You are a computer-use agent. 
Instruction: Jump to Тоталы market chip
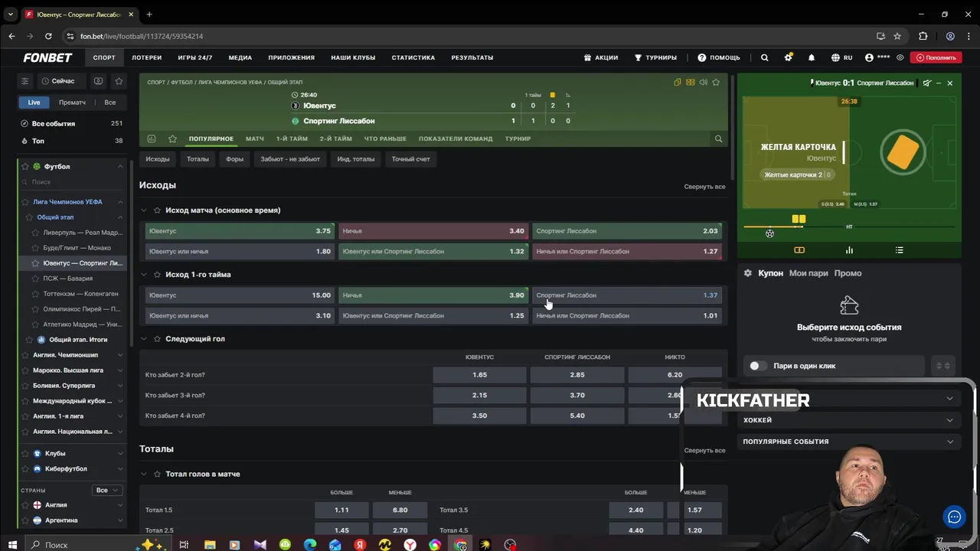tap(198, 159)
